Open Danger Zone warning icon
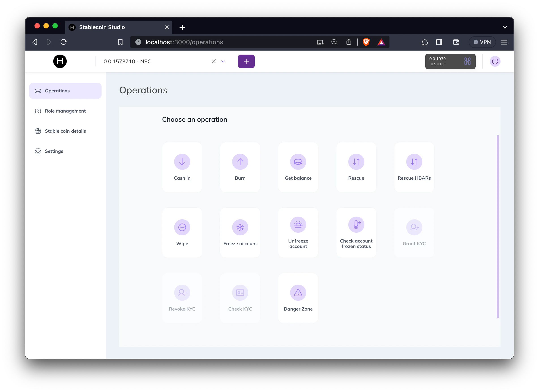Viewport: 539px width, 392px height. [x=298, y=292]
